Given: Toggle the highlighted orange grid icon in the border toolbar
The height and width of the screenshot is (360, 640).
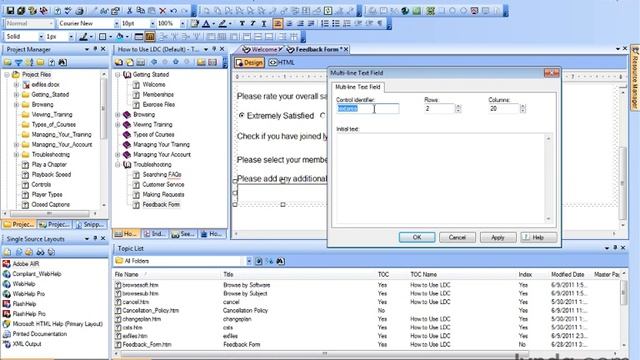Looking at the screenshot, I should (x=150, y=37).
